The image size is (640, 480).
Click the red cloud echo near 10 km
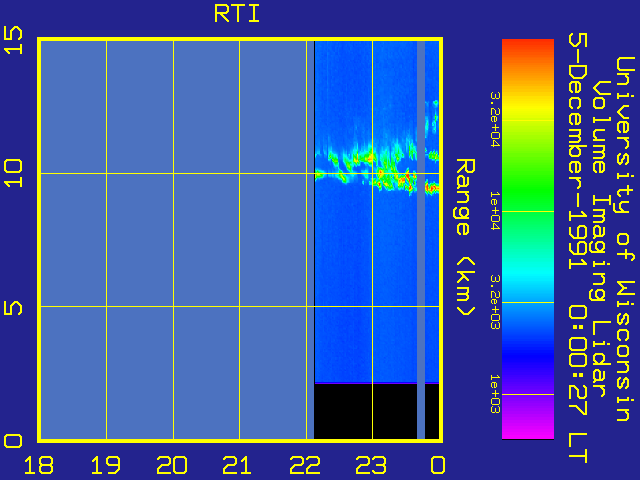pyautogui.click(x=406, y=180)
